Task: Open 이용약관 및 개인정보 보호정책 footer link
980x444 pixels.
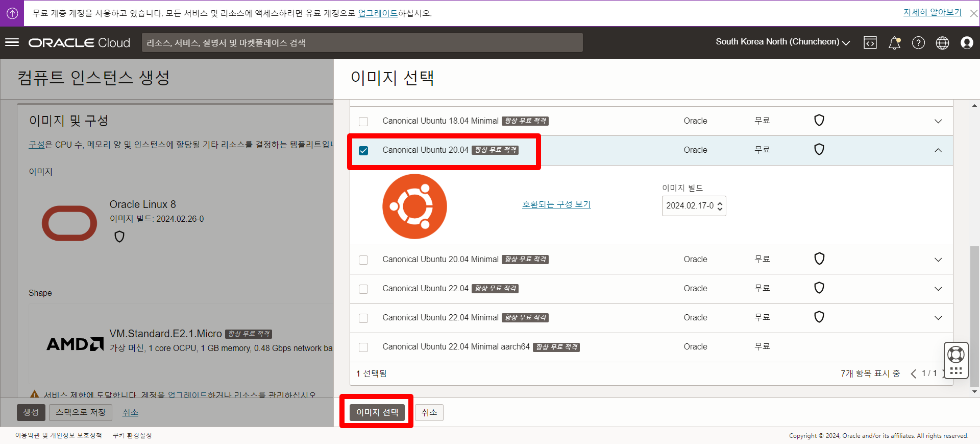Action: pos(58,435)
